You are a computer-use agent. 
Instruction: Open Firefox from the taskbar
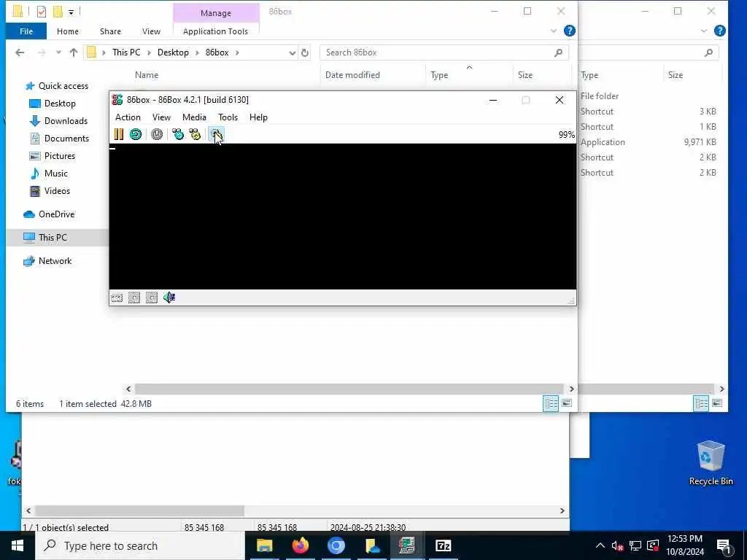pyautogui.click(x=300, y=545)
